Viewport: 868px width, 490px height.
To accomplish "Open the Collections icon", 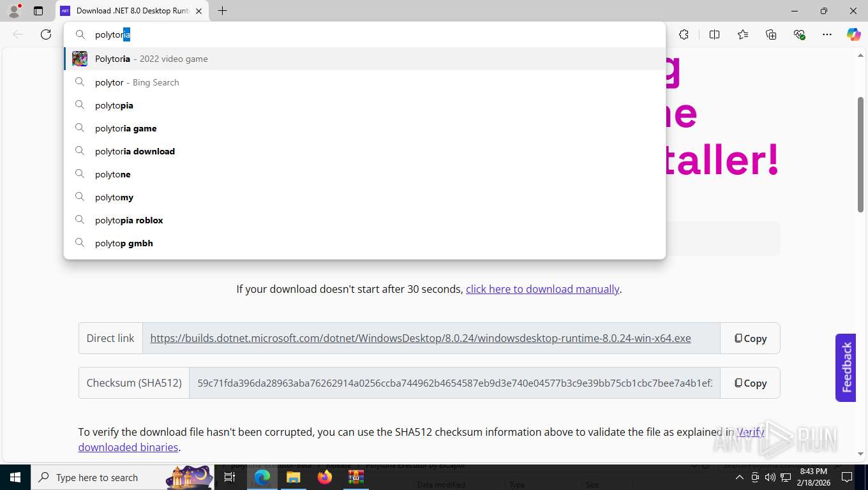I will pyautogui.click(x=771, y=34).
